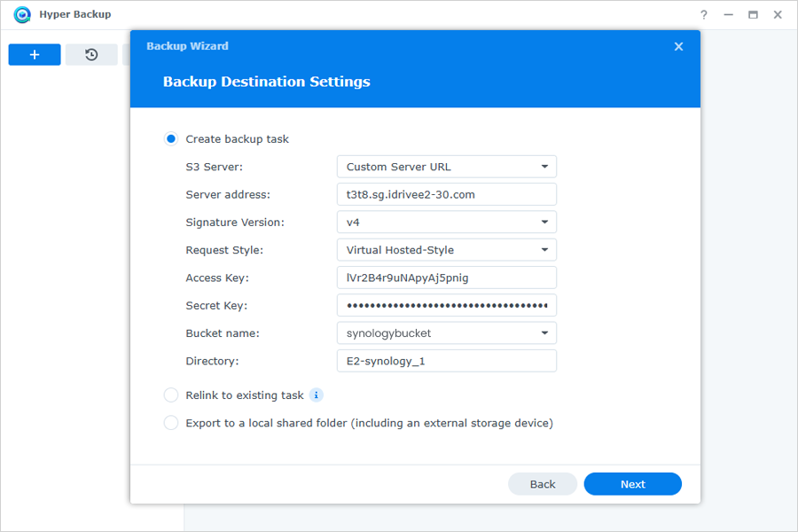Expand the Bucket name dropdown
Image resolution: width=798 pixels, height=532 pixels.
pyautogui.click(x=446, y=333)
